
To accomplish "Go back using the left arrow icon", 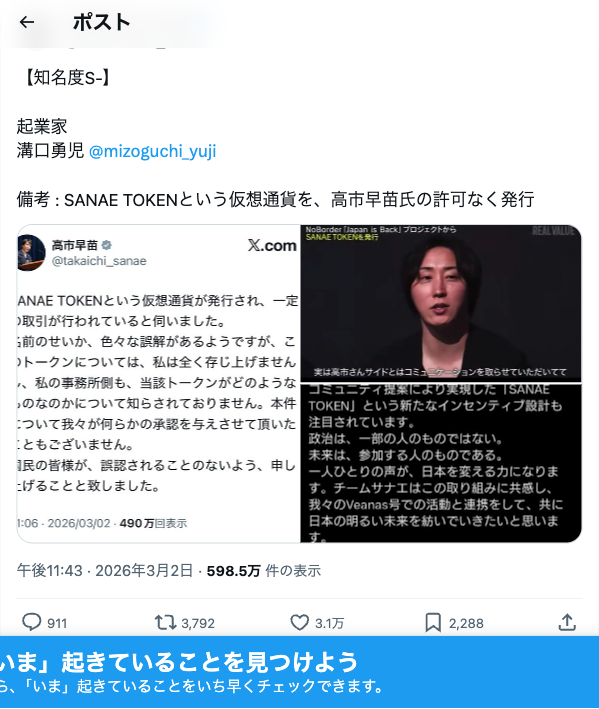I will point(27,22).
